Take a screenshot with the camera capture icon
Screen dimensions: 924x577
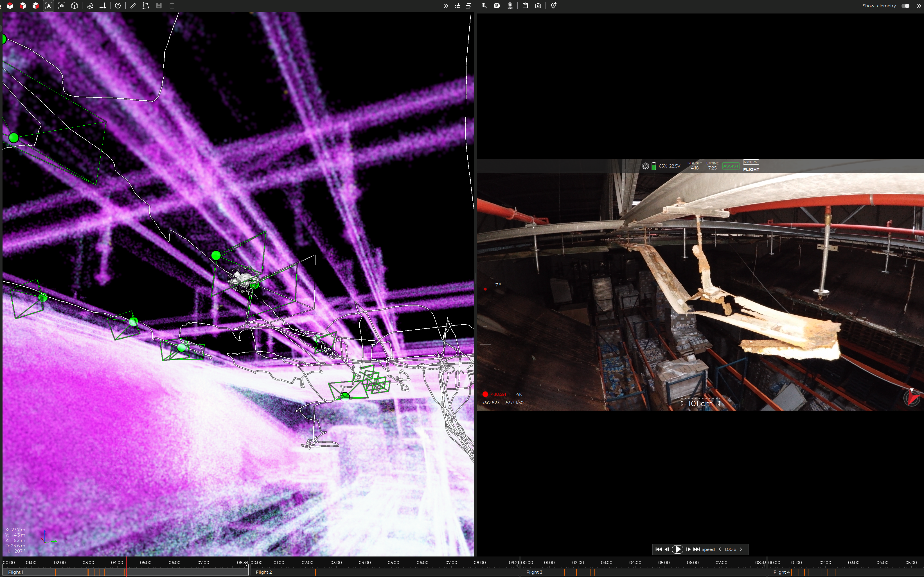pos(538,6)
